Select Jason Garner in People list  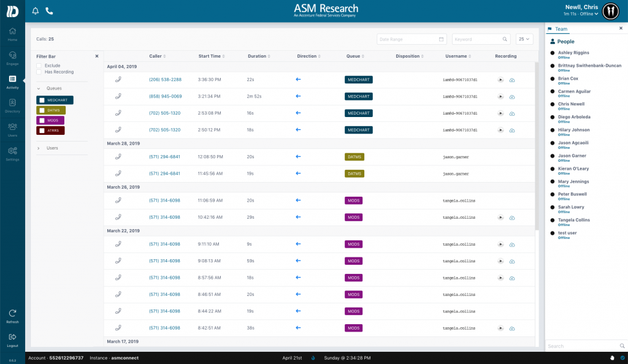click(572, 156)
